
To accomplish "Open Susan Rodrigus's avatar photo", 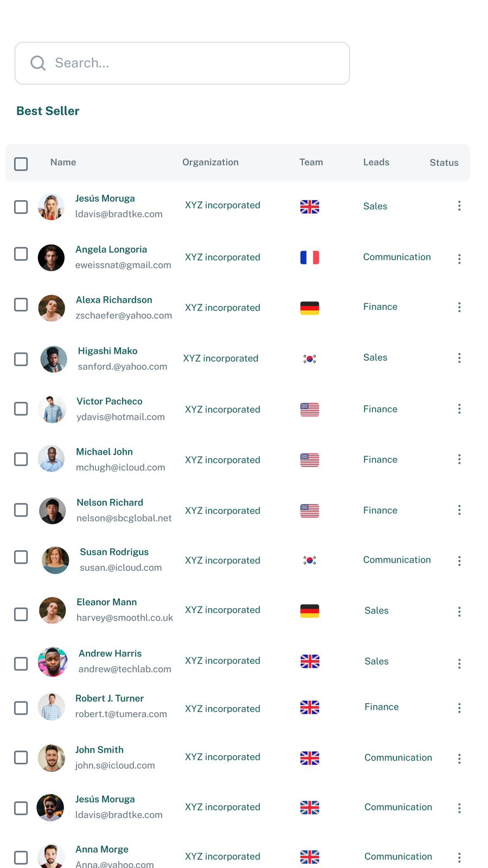I will click(55, 560).
